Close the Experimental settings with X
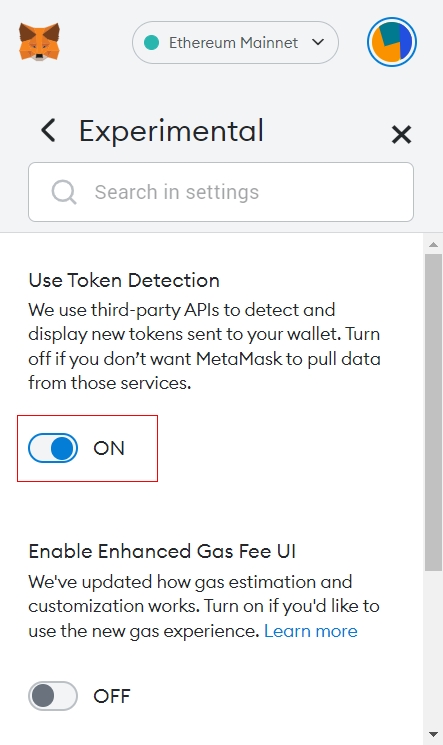The width and height of the screenshot is (443, 745). click(x=401, y=134)
